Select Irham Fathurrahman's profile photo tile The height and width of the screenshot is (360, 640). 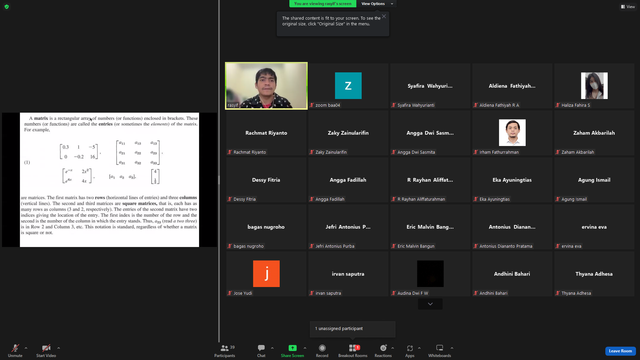(512, 133)
